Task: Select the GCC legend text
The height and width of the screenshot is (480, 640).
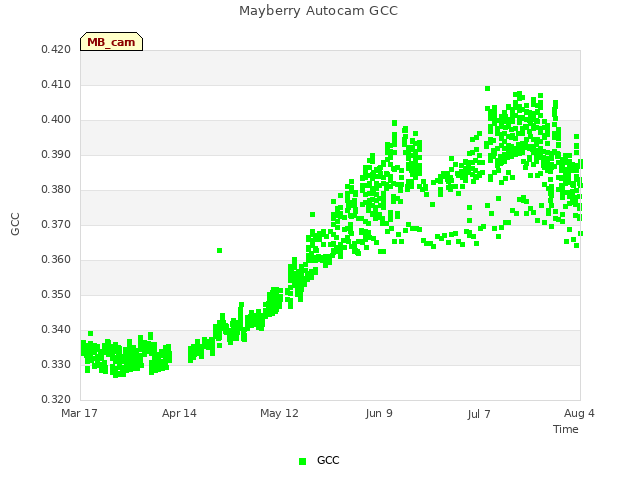Action: point(328,460)
